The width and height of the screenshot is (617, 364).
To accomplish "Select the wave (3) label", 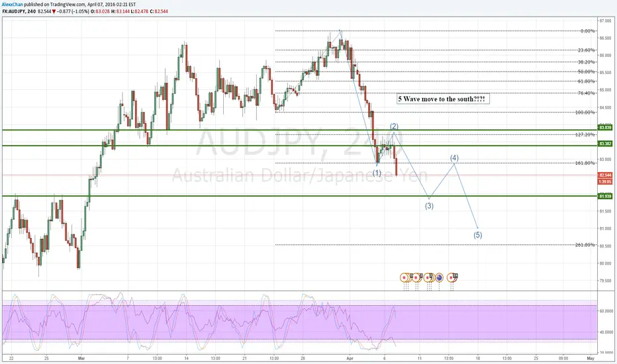I will click(x=429, y=206).
